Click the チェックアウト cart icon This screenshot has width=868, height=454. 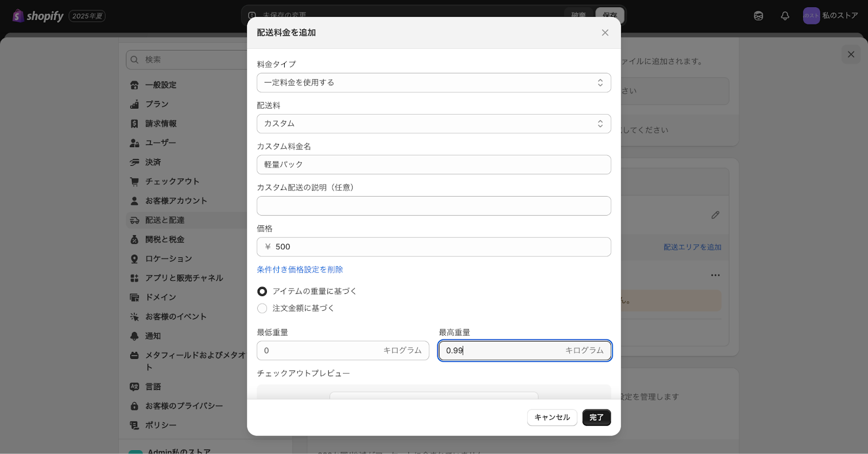[135, 181]
